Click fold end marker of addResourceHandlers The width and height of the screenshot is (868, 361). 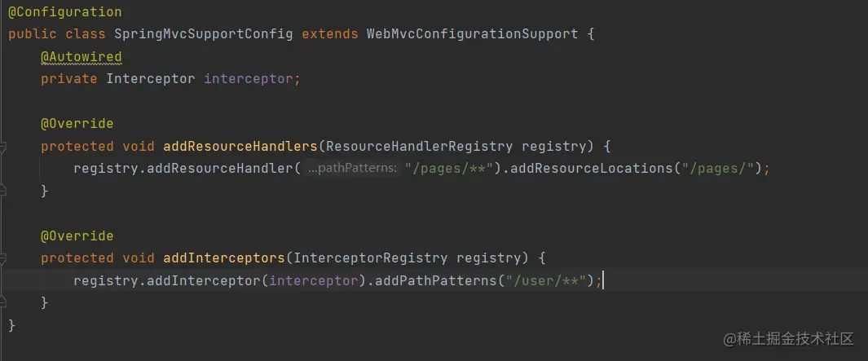2,190
